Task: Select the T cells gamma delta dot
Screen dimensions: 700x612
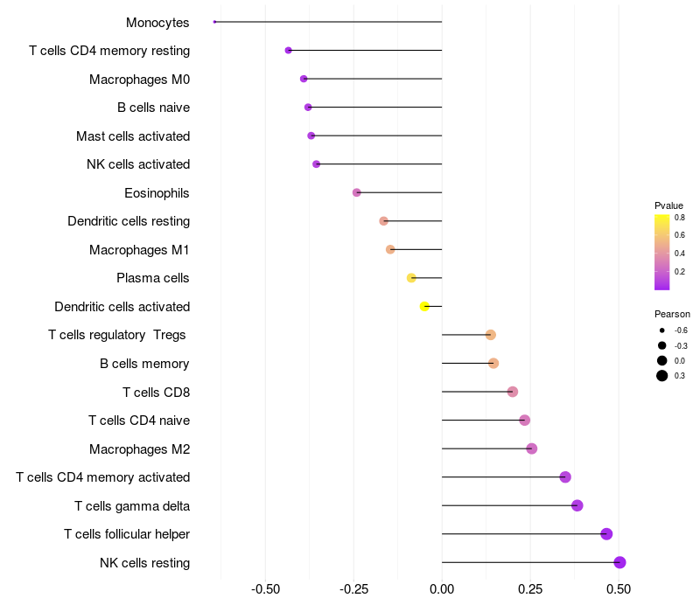Action: point(577,505)
